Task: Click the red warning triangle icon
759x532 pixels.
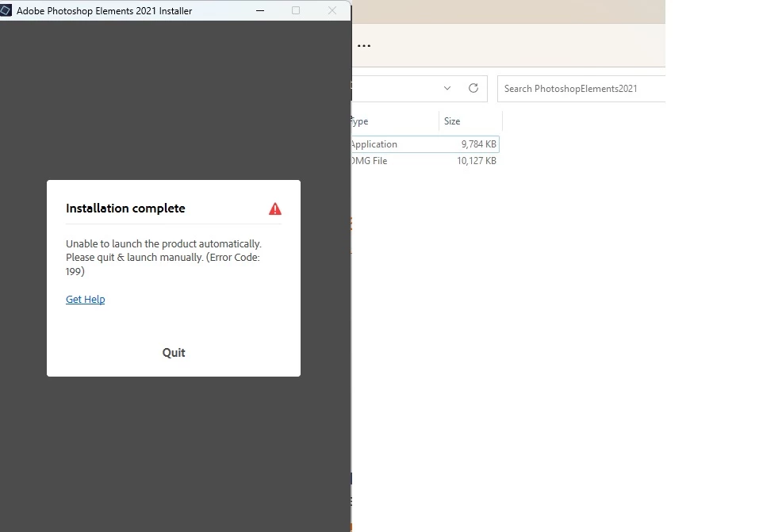Action: point(275,209)
